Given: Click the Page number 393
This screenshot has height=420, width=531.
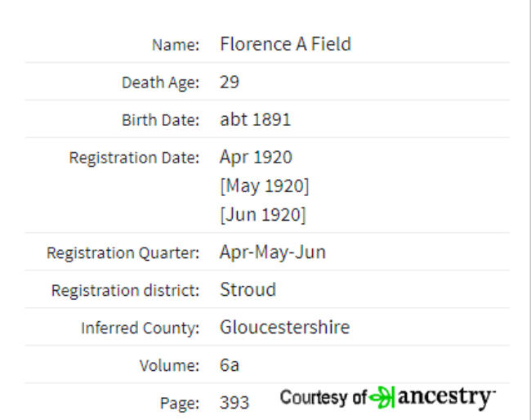Looking at the screenshot, I should coord(234,402).
